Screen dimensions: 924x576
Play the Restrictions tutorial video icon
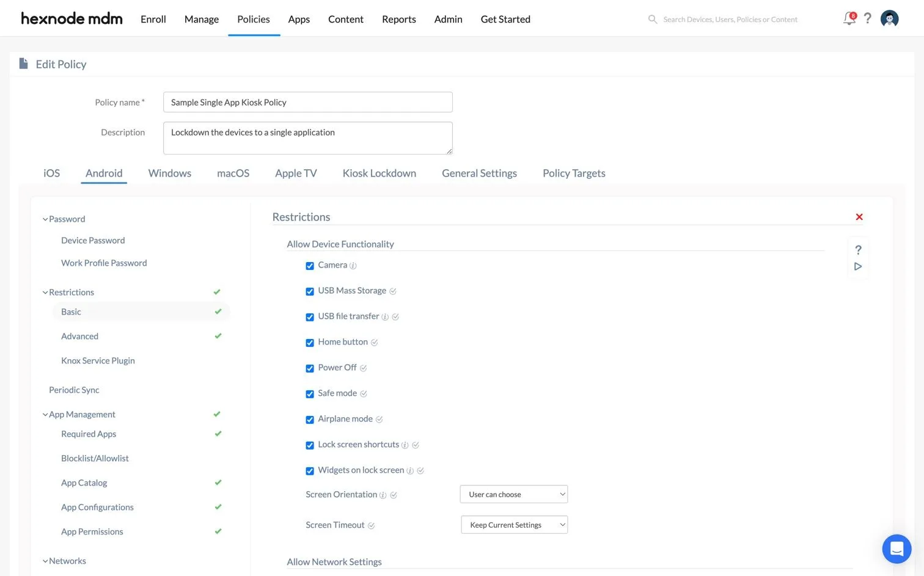tap(859, 266)
